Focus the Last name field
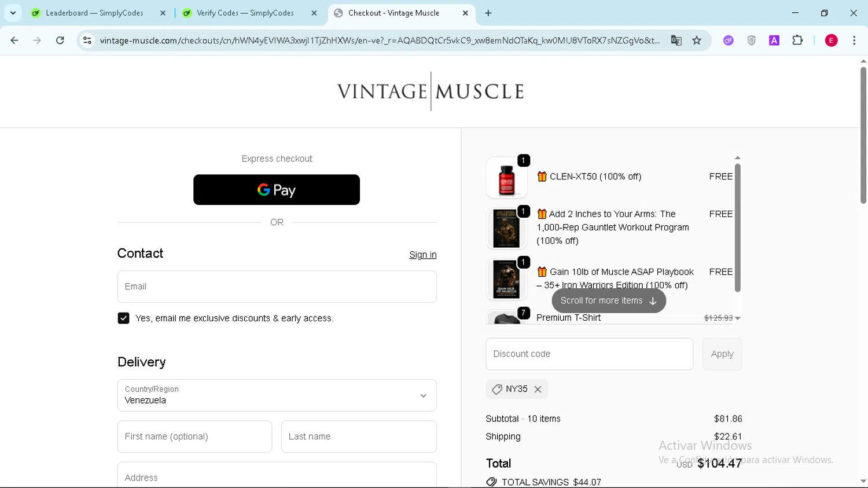The height and width of the screenshot is (488, 868). coord(359,436)
